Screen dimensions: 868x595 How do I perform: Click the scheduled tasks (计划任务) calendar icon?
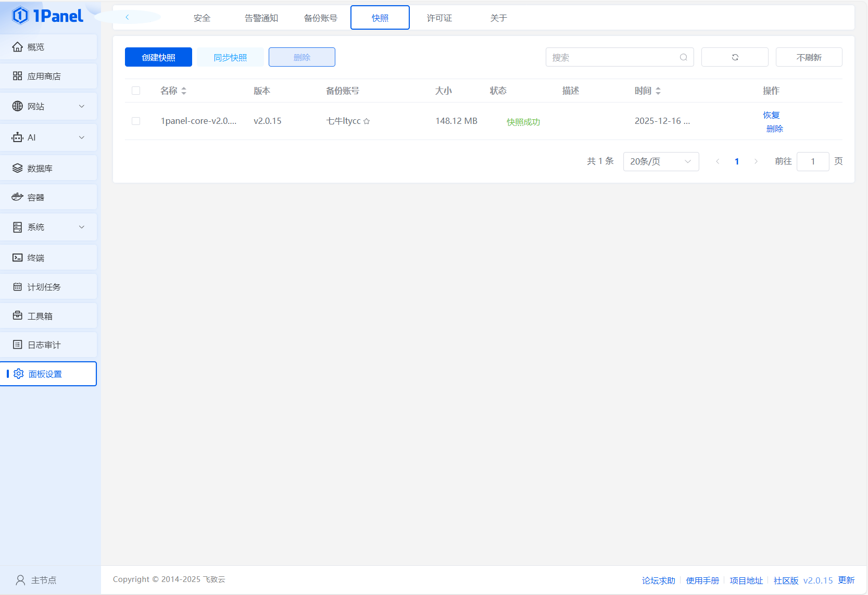(17, 287)
